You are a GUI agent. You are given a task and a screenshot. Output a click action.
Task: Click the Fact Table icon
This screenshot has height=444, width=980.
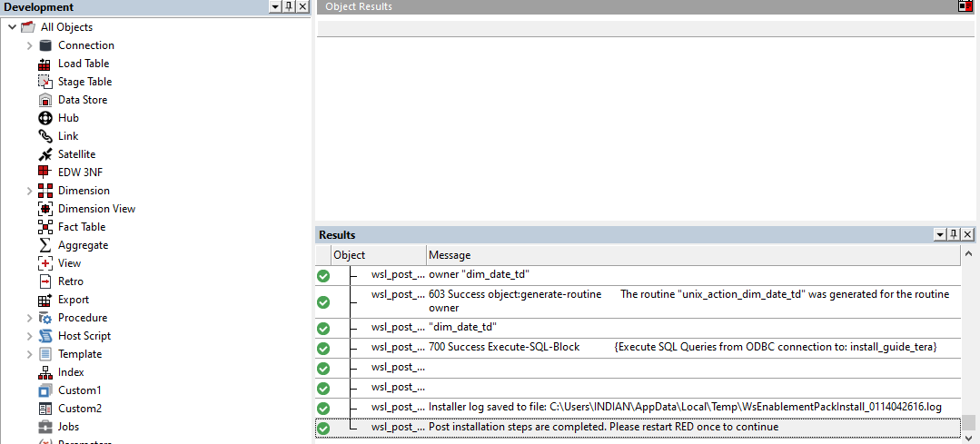[45, 227]
